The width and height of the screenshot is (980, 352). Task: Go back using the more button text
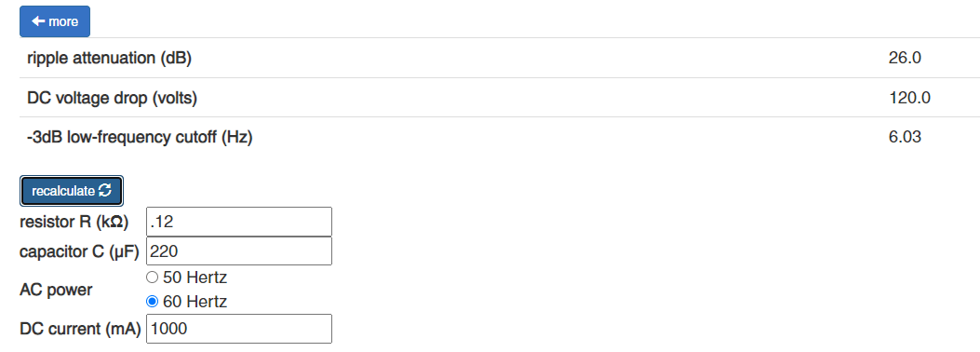pyautogui.click(x=63, y=21)
